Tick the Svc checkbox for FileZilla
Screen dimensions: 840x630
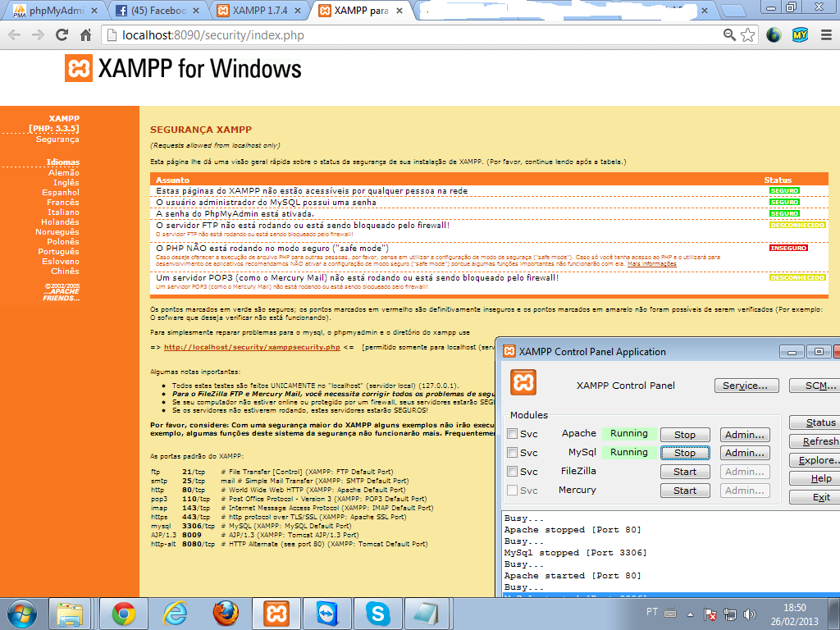click(x=512, y=472)
